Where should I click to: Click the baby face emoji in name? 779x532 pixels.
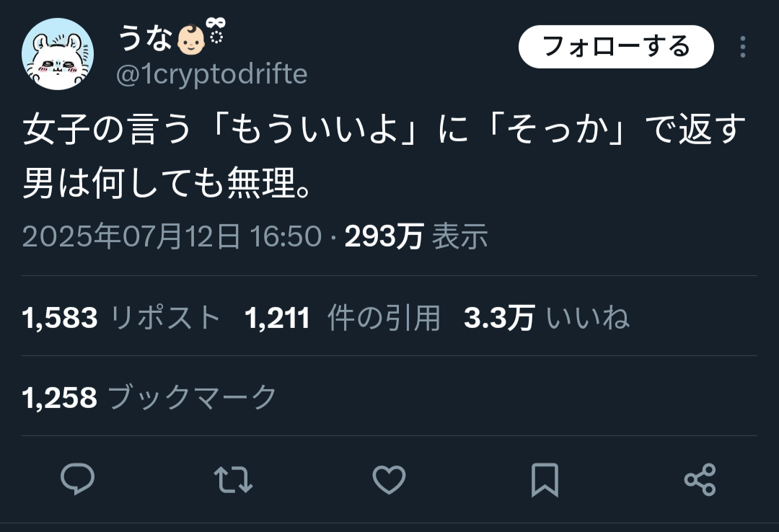tap(190, 39)
